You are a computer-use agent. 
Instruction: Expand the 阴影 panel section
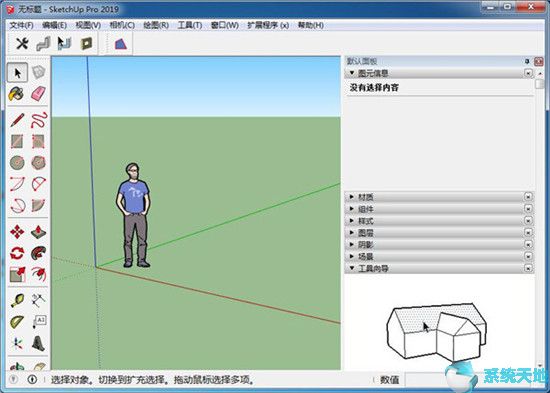tap(438, 244)
